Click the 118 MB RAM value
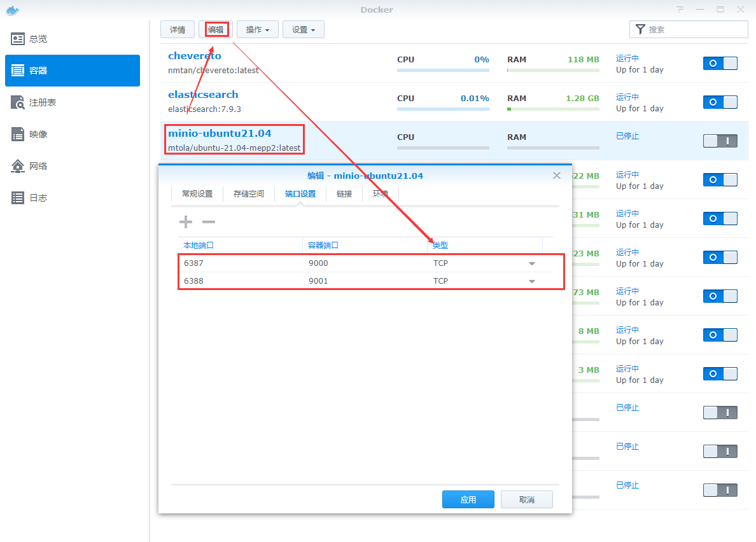756x542 pixels. (584, 60)
